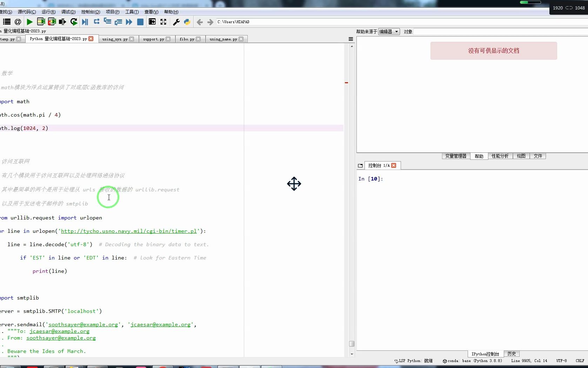Click the 对象 input field
Viewport: 588px width, 368px height.
pos(501,32)
